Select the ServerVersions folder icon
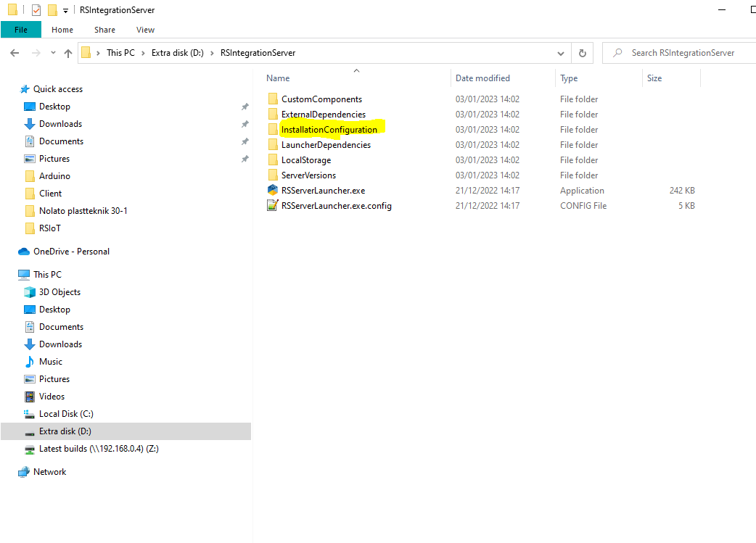The image size is (756, 543). pos(273,175)
